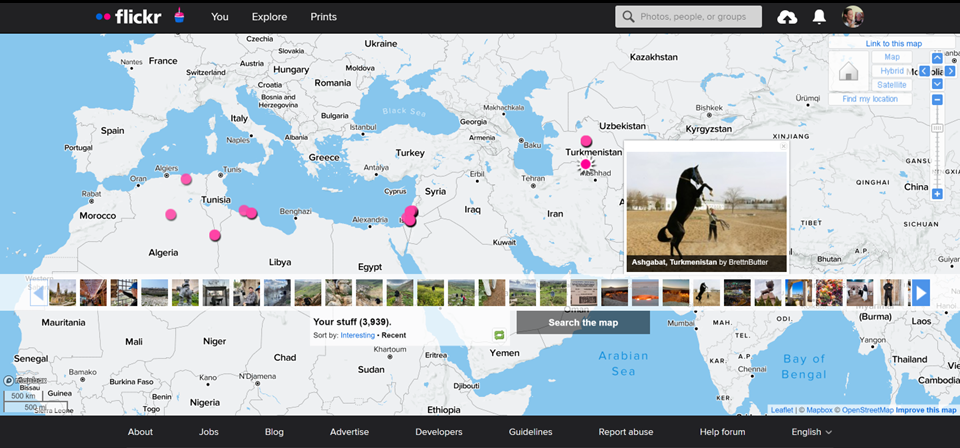Click the pink pin near Algiers
The height and width of the screenshot is (448, 960).
click(x=186, y=179)
